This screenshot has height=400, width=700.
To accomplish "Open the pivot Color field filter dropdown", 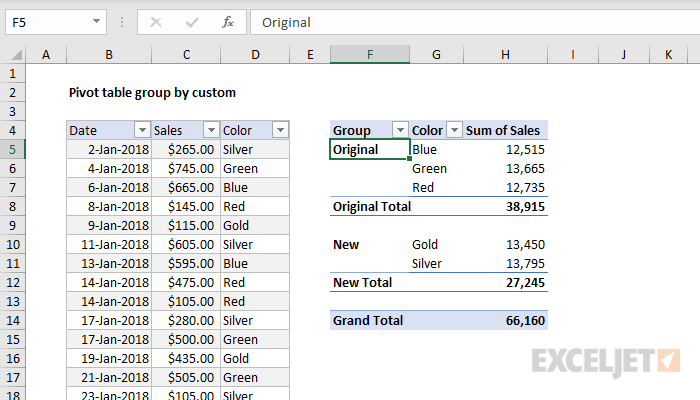I will [454, 130].
